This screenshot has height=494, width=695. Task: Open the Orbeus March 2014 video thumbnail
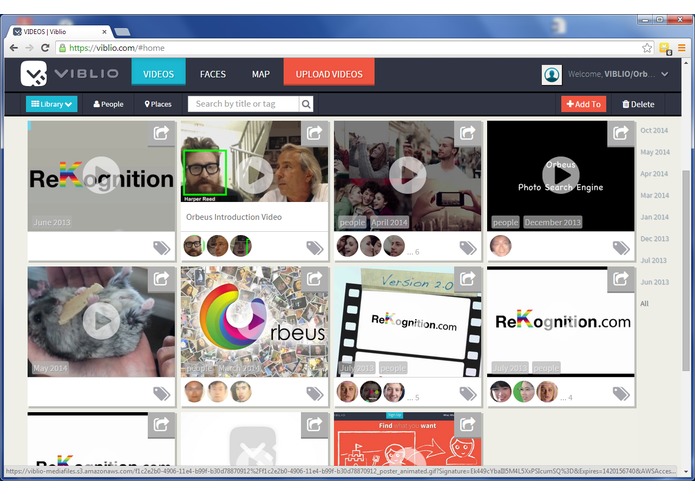[254, 322]
